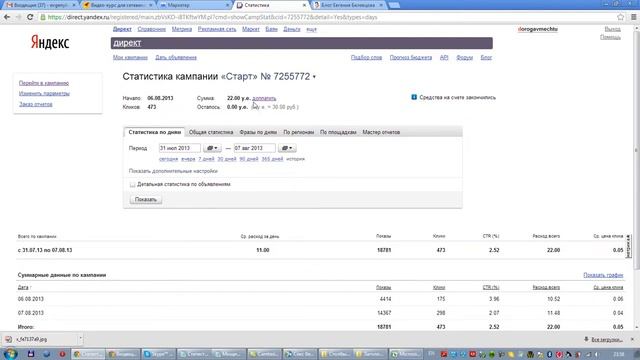
Task: Click the browser back arrow
Action: point(7,17)
